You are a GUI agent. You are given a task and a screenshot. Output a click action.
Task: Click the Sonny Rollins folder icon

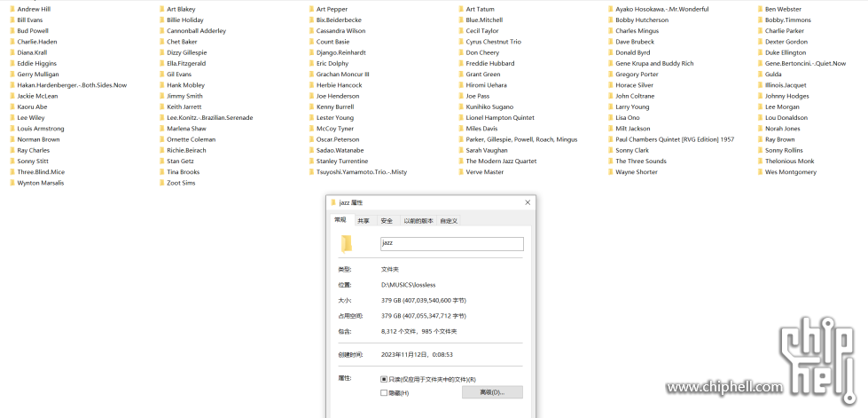point(760,150)
